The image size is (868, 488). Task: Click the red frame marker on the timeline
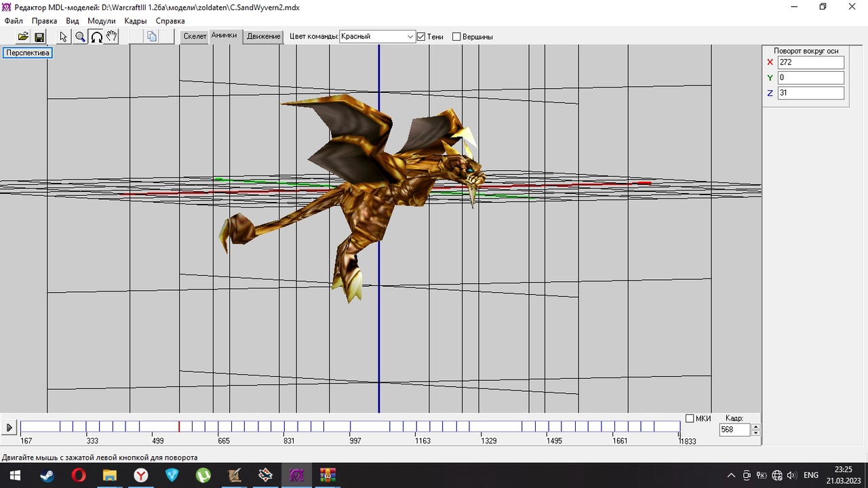coord(179,426)
